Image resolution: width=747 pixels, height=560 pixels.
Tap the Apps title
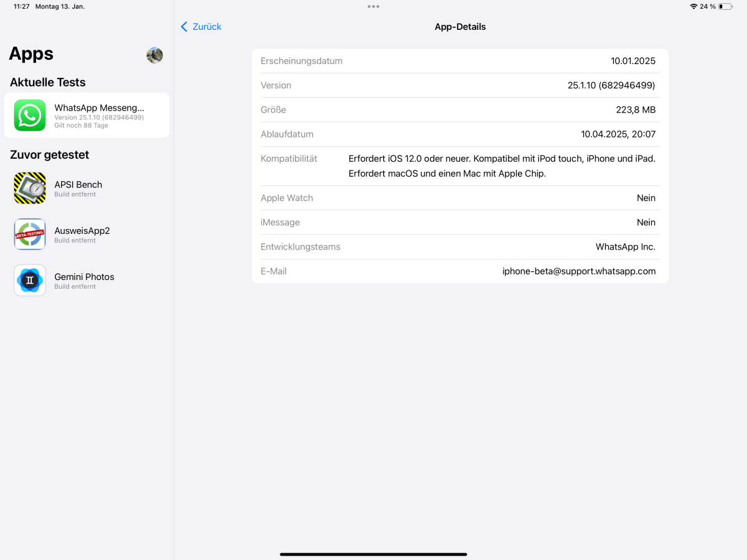pos(31,54)
